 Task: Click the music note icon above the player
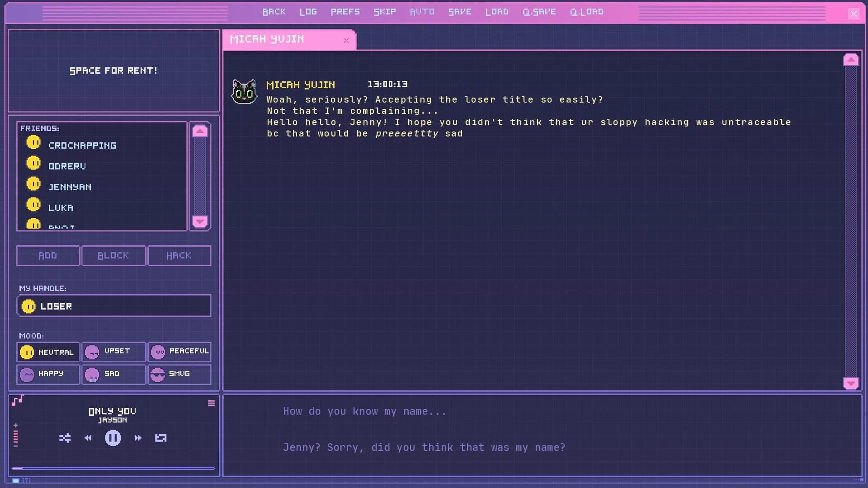click(x=16, y=400)
